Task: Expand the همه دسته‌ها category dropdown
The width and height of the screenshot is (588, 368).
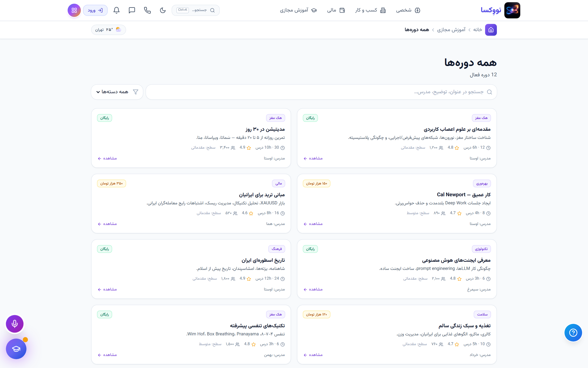Action: click(x=117, y=92)
